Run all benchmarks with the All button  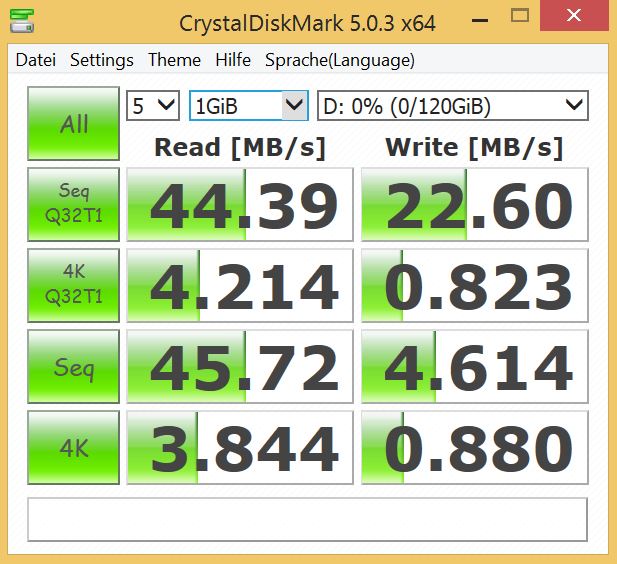tap(74, 124)
